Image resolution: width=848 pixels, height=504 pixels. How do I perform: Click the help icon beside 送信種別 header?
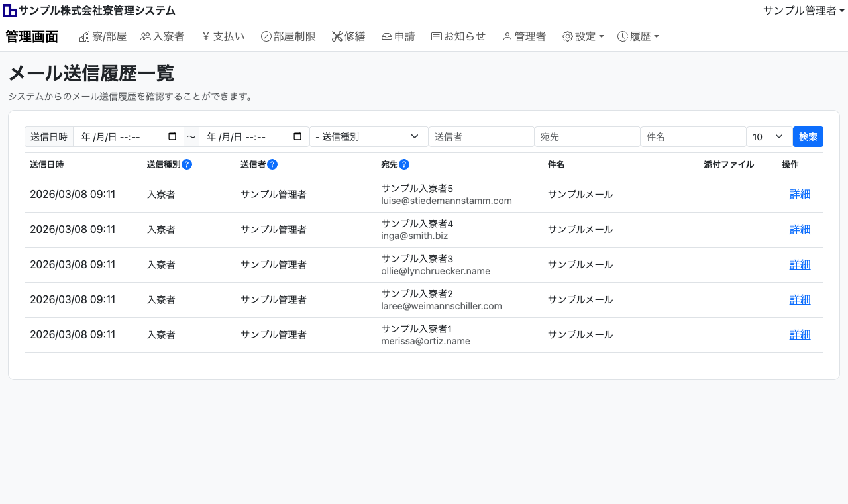pyautogui.click(x=187, y=164)
